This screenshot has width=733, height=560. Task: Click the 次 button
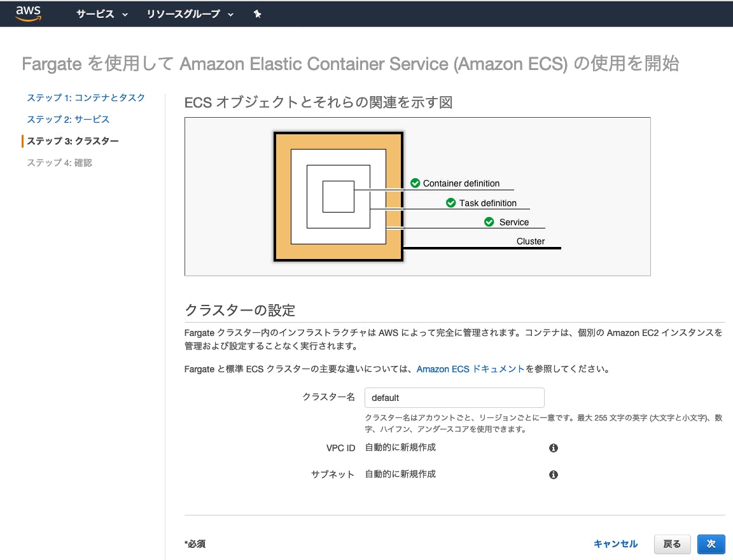coord(711,544)
